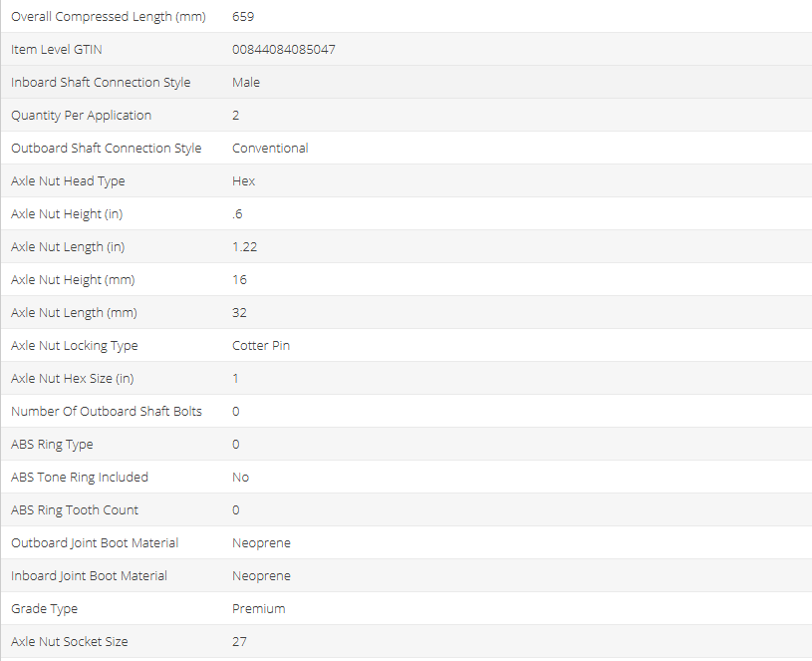Click the Cotter Pin locking type value

[x=261, y=346]
